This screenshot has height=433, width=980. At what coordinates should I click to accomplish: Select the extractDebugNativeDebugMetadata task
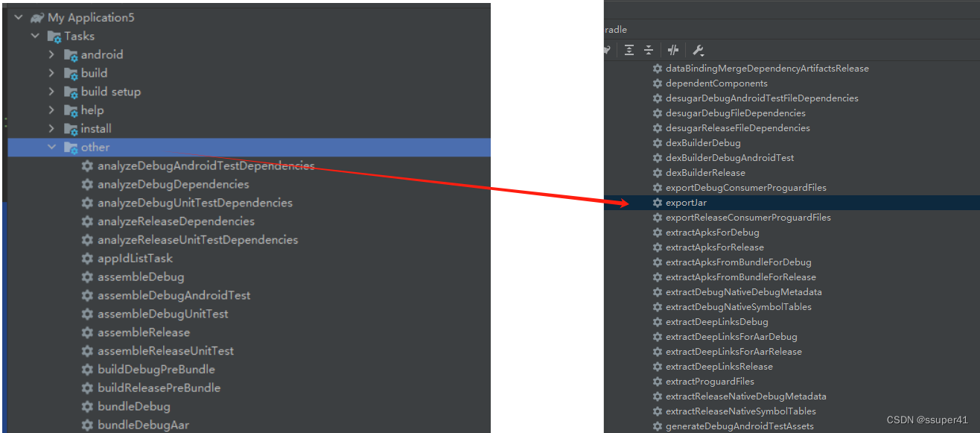[744, 292]
